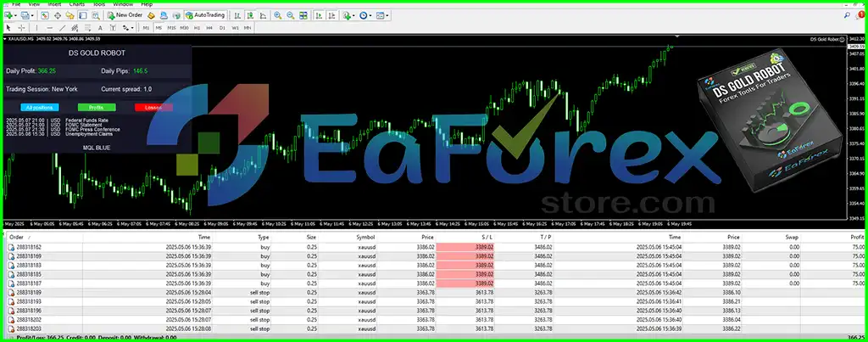
Task: Switch timeframe to H4
Action: coord(209,28)
